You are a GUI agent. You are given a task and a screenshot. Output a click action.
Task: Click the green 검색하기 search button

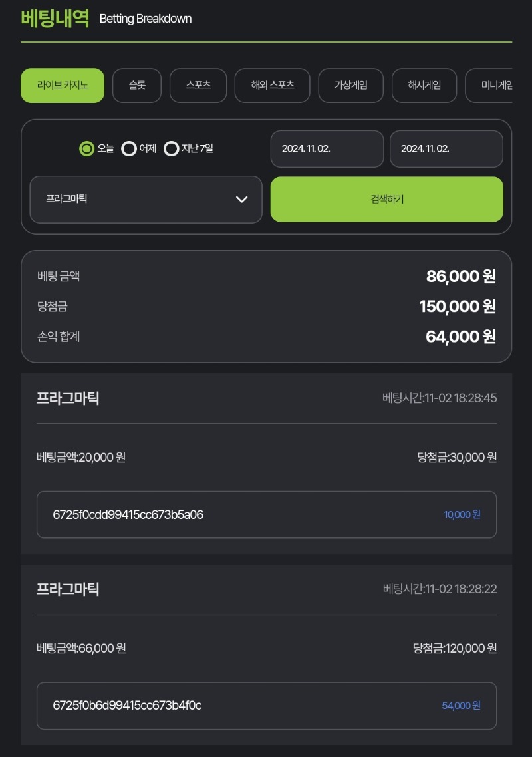coord(386,200)
